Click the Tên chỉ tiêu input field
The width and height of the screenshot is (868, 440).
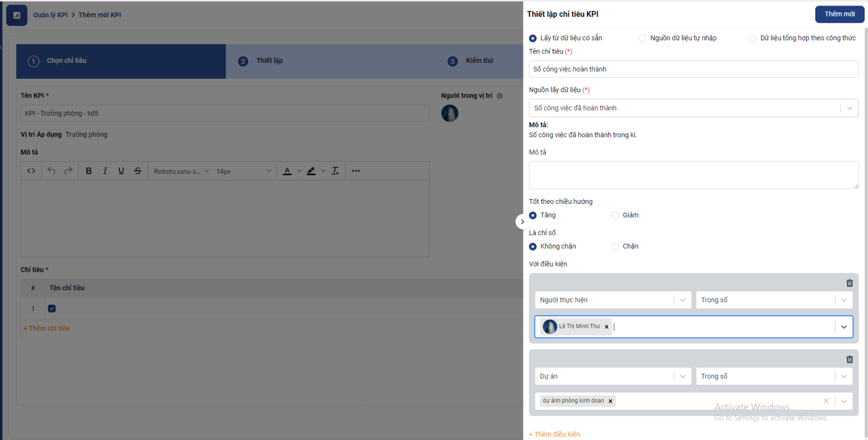[693, 69]
